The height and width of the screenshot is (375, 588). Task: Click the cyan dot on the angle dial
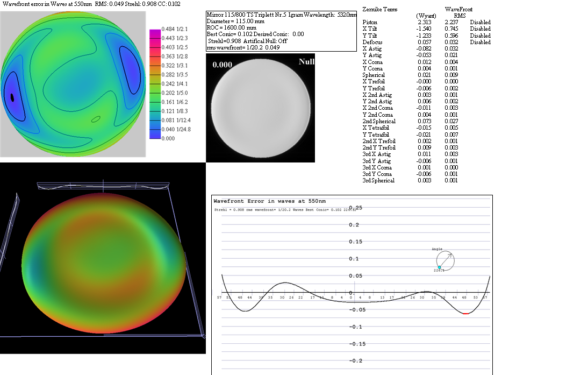pyautogui.click(x=439, y=267)
